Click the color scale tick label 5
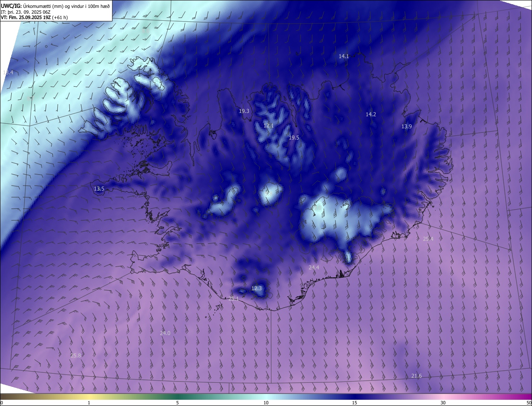This screenshot has width=532, height=406. (x=177, y=403)
